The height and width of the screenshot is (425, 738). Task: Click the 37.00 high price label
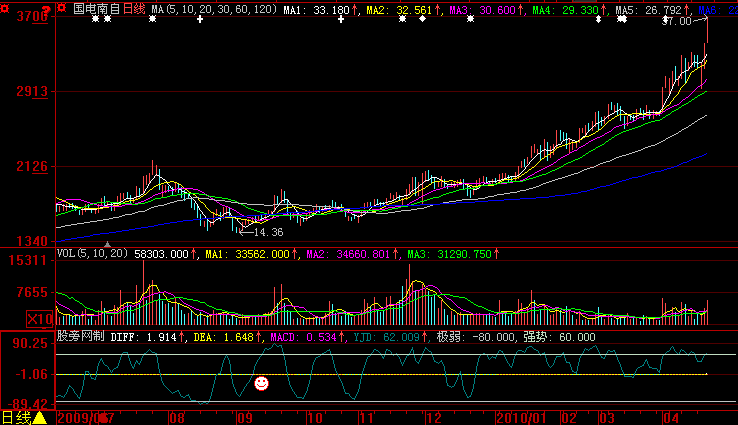click(x=676, y=20)
